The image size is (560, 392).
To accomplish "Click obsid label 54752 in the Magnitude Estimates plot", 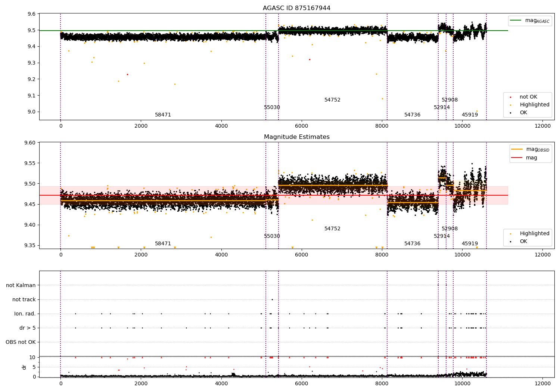I will tap(332, 229).
